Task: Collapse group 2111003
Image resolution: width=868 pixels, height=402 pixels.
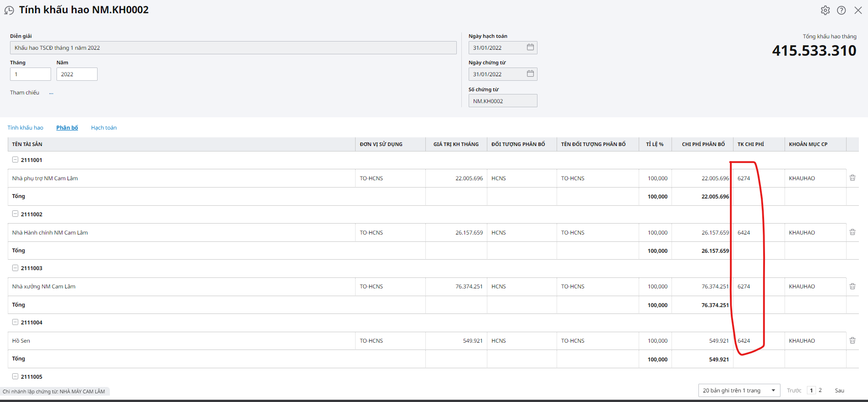Action: point(15,268)
